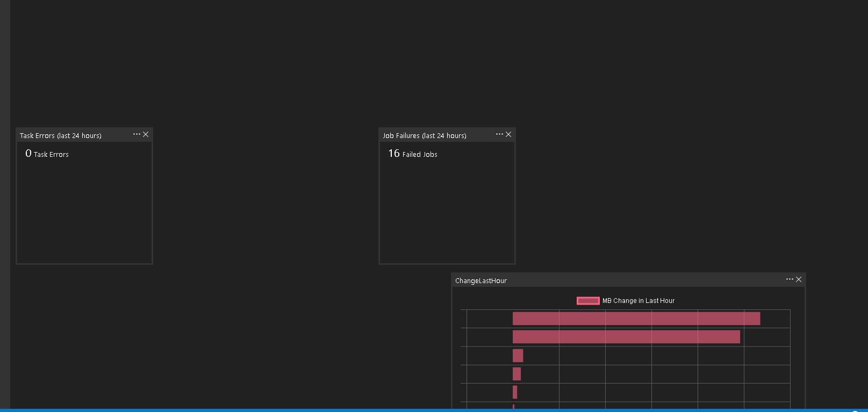Click the "0 Task Errors" count
This screenshot has height=412, width=868.
(x=47, y=154)
